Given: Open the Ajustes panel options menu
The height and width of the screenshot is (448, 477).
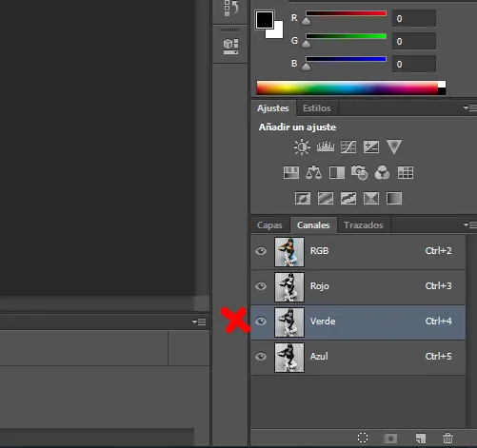Looking at the screenshot, I should [470, 108].
